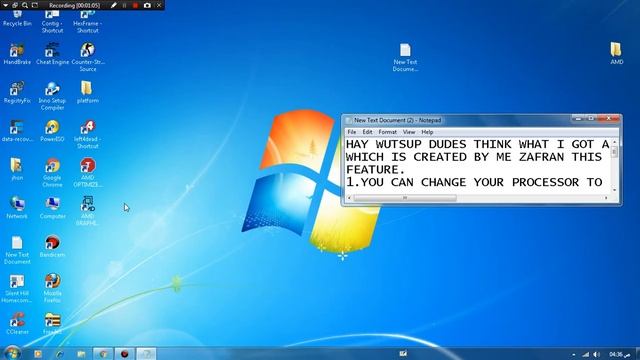Click the Notepad horizontal scrollbar thumb
The image size is (640, 360).
(405, 198)
